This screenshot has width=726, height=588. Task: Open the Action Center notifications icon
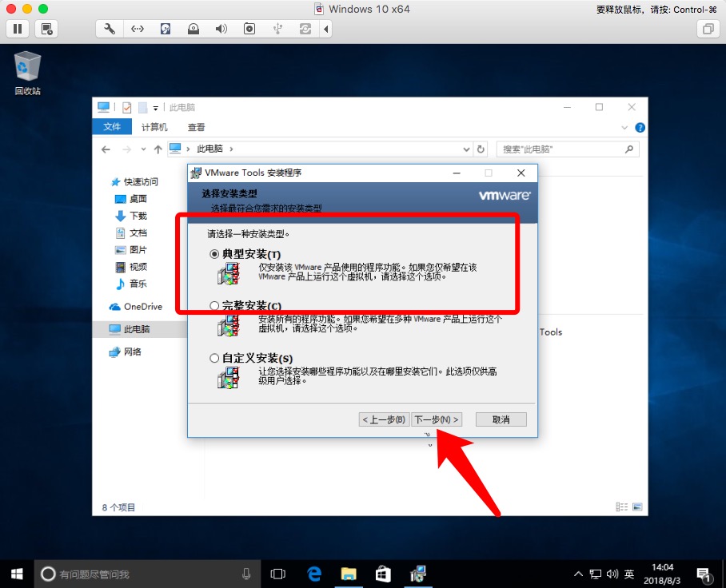pyautogui.click(x=704, y=574)
